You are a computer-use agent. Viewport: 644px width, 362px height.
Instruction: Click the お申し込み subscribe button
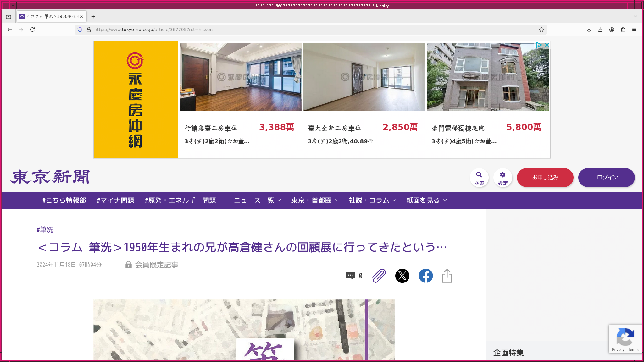click(x=545, y=178)
